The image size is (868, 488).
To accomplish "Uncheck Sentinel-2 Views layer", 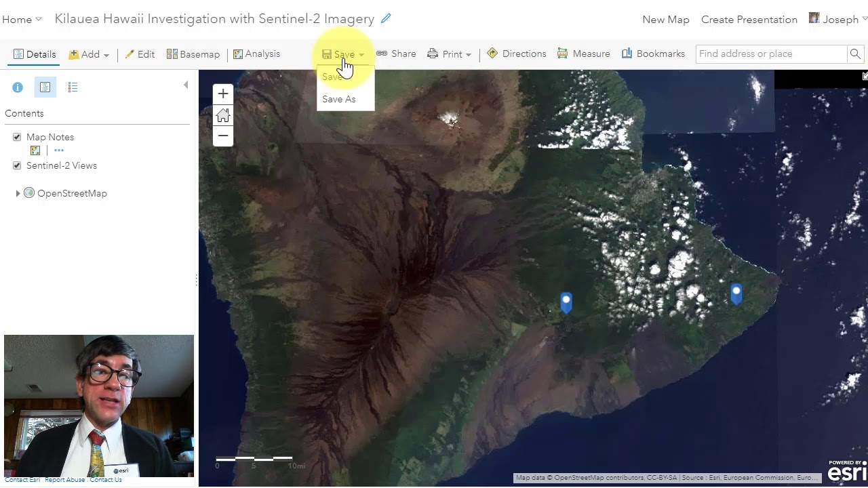I will click(x=17, y=165).
